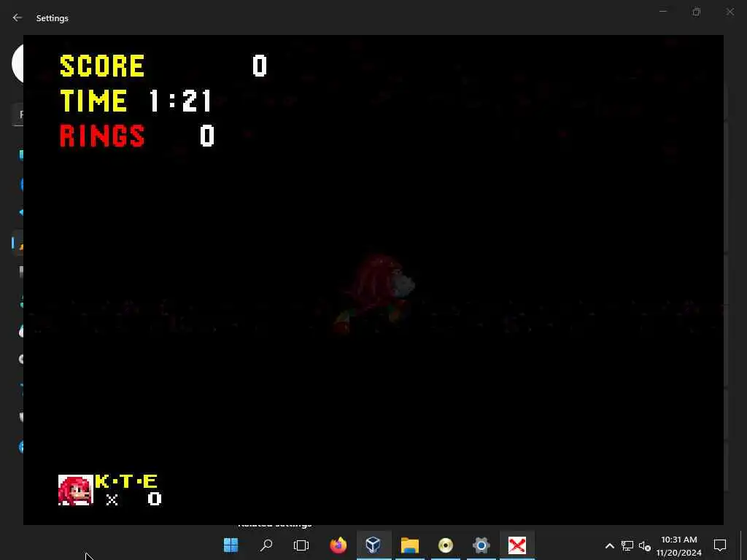The width and height of the screenshot is (747, 560).
Task: Launch Firefox from the taskbar
Action: 338,545
